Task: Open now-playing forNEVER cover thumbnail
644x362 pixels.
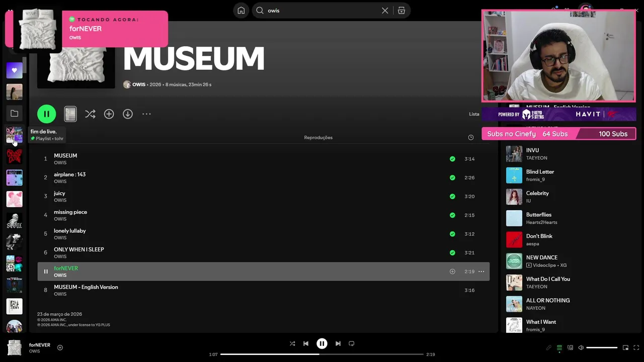Action: point(14,348)
